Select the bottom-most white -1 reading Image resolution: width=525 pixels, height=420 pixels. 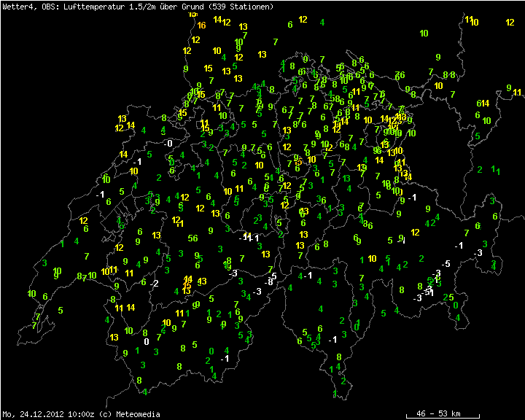(x=225, y=359)
